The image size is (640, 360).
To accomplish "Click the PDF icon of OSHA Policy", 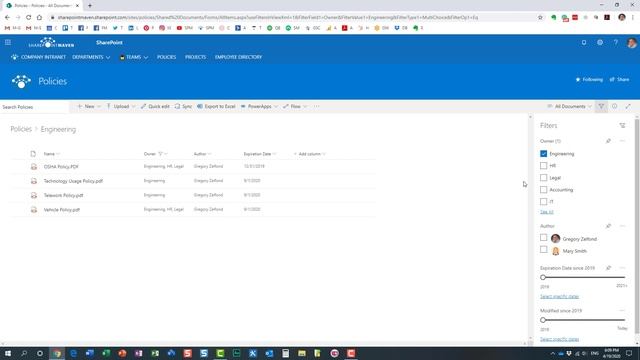I will coord(34,167).
